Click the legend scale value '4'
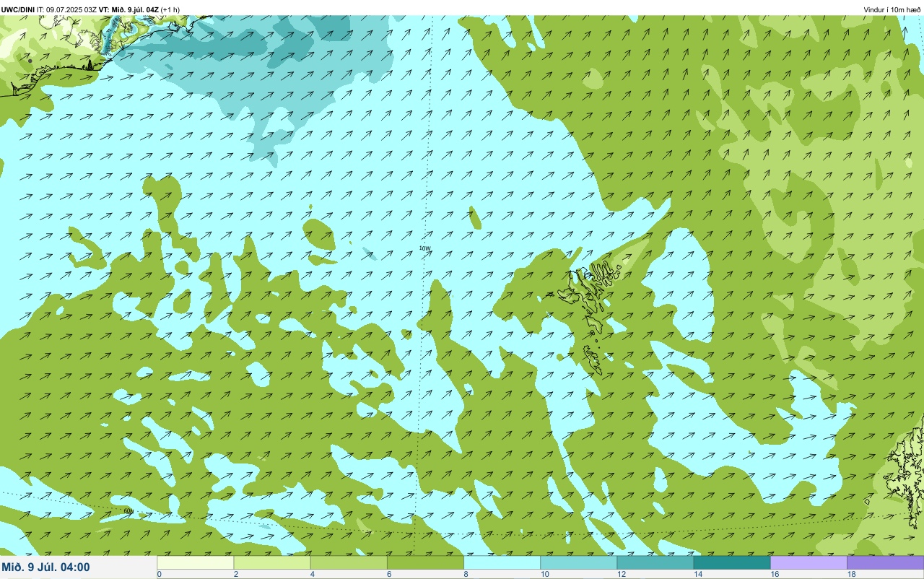Screen dimensions: 924x579 312,575
